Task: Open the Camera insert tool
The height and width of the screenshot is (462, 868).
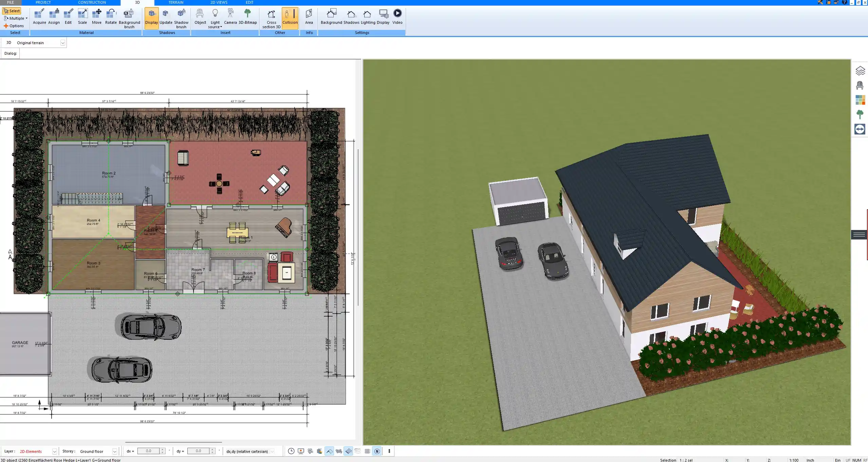Action: pyautogui.click(x=230, y=17)
